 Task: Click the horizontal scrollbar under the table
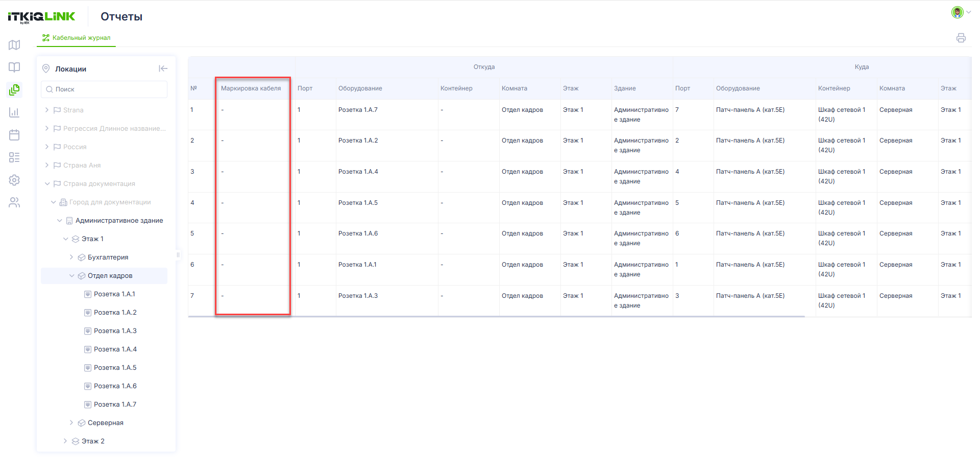[497, 317]
